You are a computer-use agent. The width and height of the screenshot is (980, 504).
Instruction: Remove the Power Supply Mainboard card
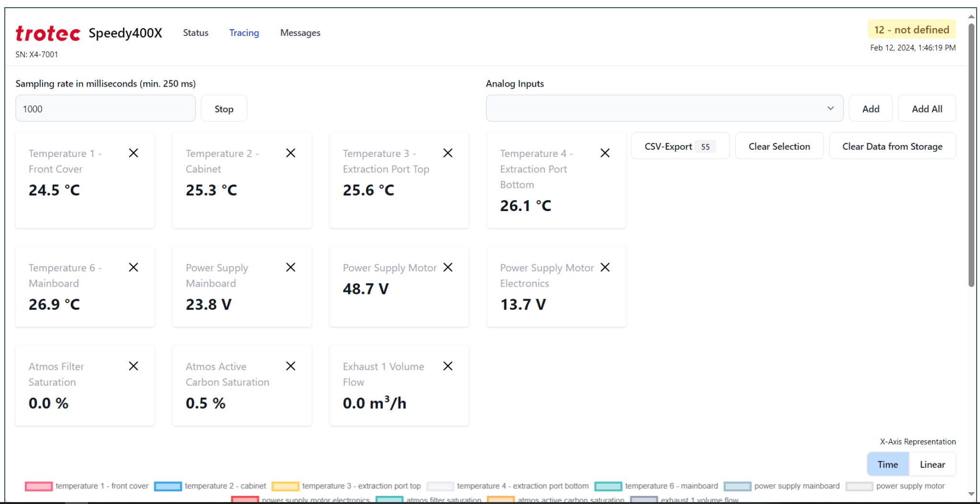tap(290, 268)
